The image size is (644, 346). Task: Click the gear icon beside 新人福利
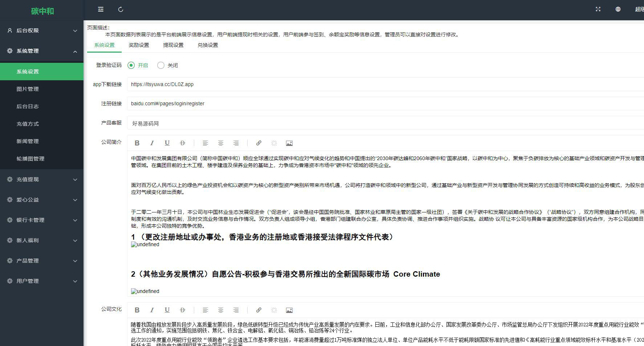(10, 240)
